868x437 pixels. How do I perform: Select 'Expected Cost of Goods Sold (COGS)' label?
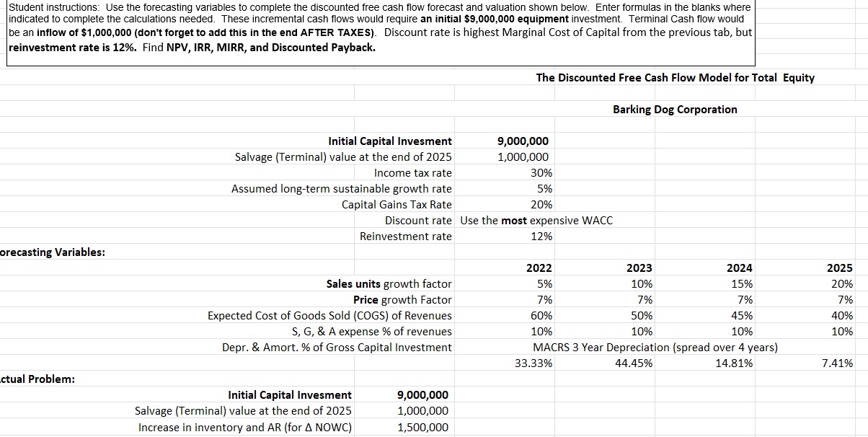point(329,315)
